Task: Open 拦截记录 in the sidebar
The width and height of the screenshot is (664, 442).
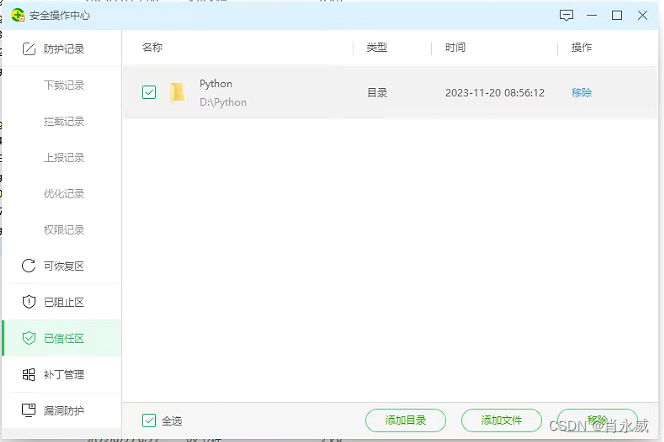Action: point(64,121)
